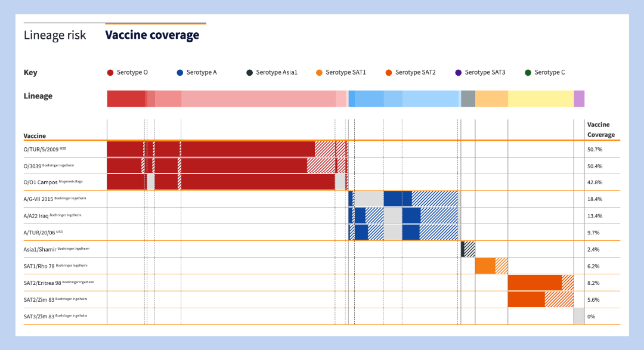This screenshot has width=644, height=350.
Task: Click the orange Serotype SAT1 legend dot
Action: coord(319,73)
